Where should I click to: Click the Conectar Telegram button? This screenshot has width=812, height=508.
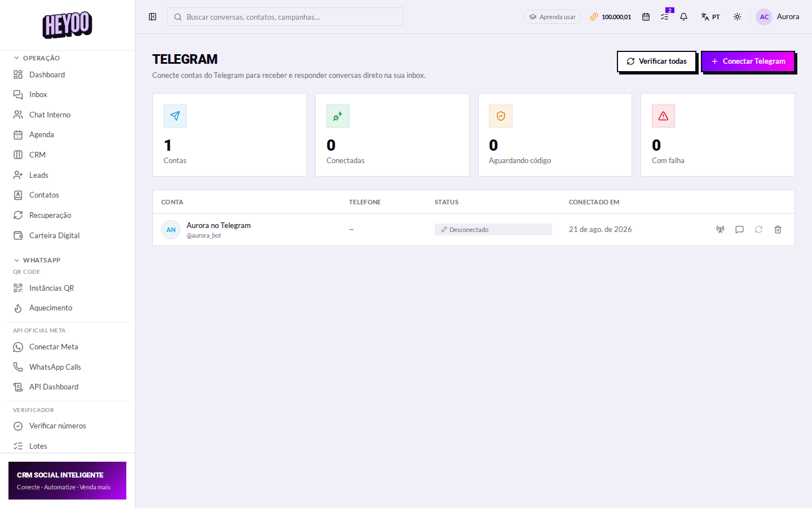(x=748, y=62)
